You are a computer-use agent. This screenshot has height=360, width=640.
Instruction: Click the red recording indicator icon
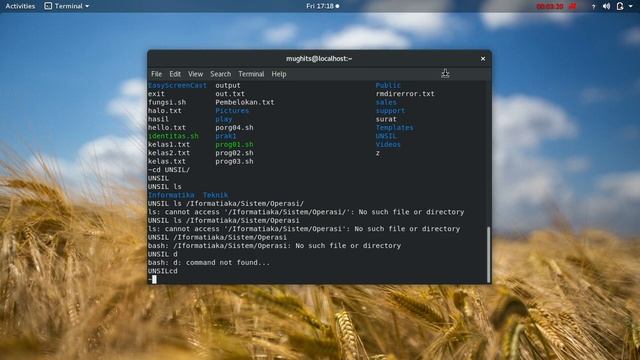pos(573,7)
